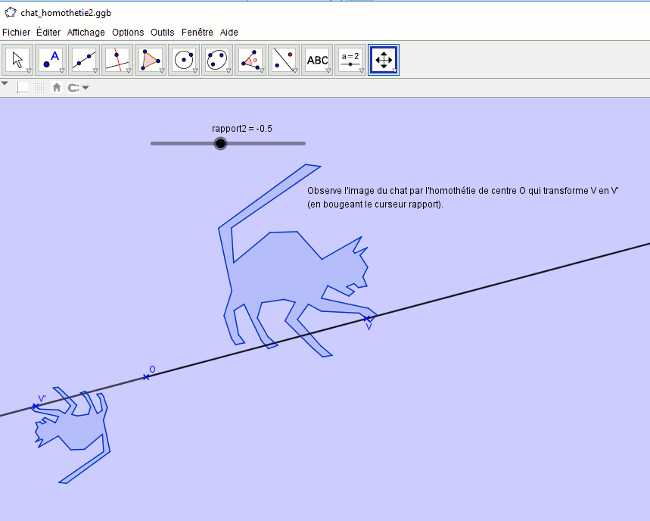Click the '(en bougeant le curseur rapport)' text line
This screenshot has height=521, width=650.
(x=375, y=204)
